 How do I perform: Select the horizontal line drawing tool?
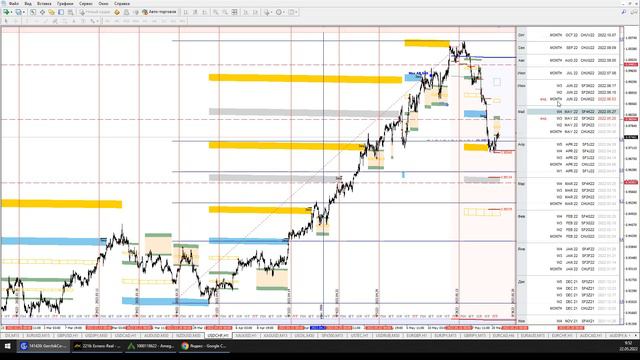(36, 21)
